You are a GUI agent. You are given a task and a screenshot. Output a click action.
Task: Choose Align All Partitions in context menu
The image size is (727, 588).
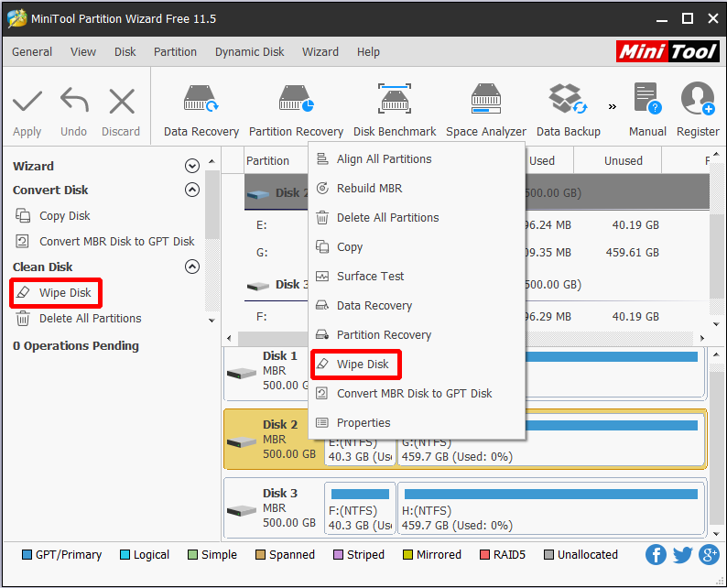coord(417,159)
